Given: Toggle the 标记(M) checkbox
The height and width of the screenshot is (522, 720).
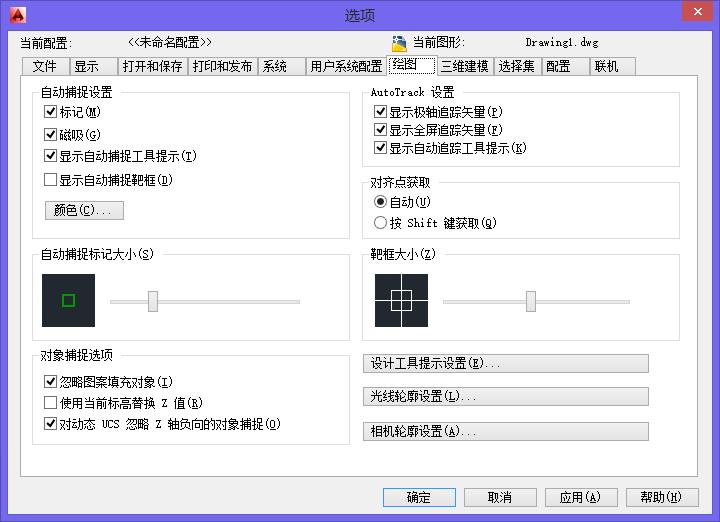Looking at the screenshot, I should [x=50, y=112].
